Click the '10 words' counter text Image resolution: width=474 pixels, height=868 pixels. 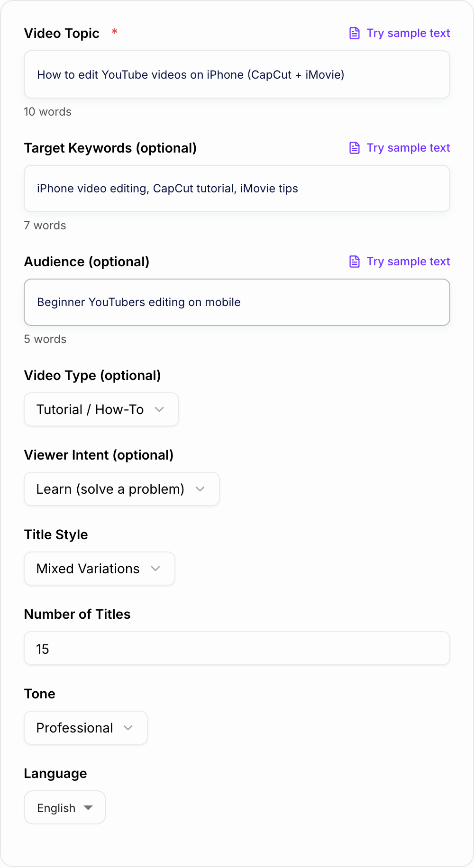click(x=47, y=112)
